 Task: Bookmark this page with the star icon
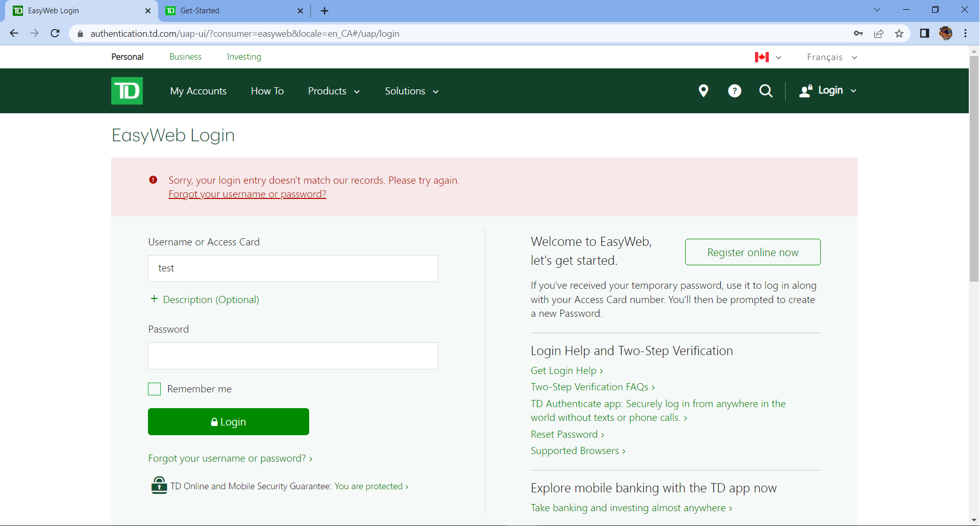pyautogui.click(x=899, y=33)
